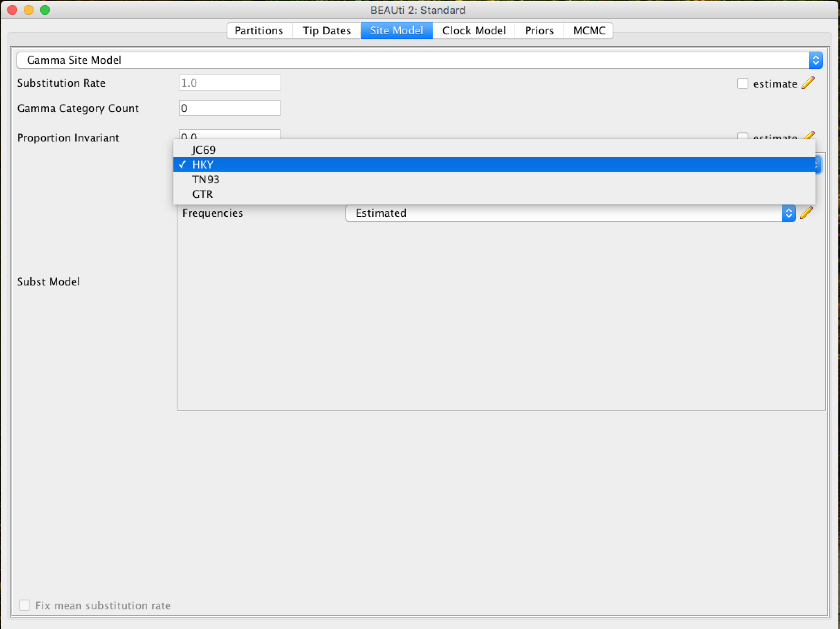Open the Frequencies Estimated dropdown

570,213
